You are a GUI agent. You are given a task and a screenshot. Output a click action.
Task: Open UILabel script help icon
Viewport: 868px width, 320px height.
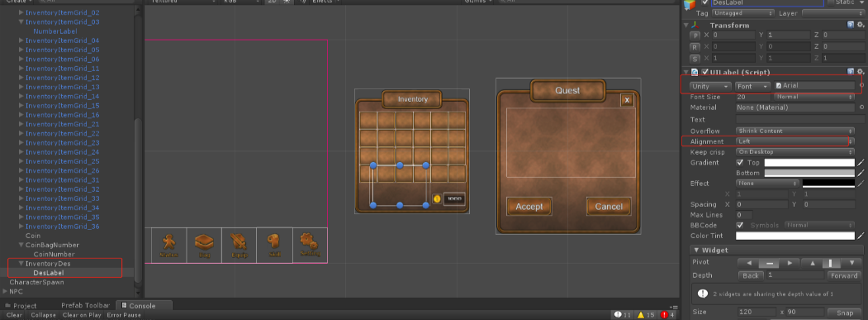point(851,72)
